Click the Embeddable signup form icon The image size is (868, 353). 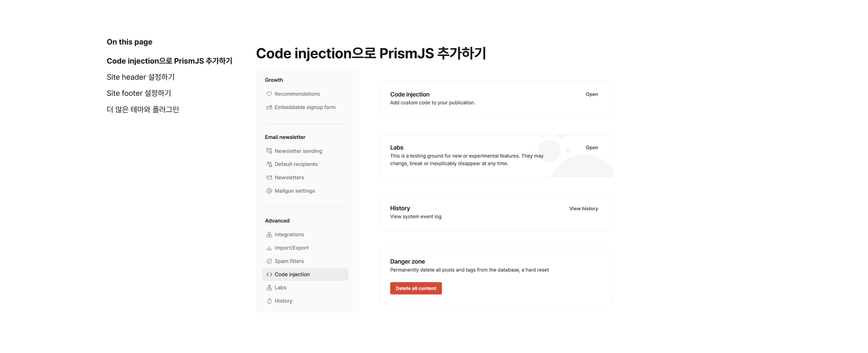point(269,107)
